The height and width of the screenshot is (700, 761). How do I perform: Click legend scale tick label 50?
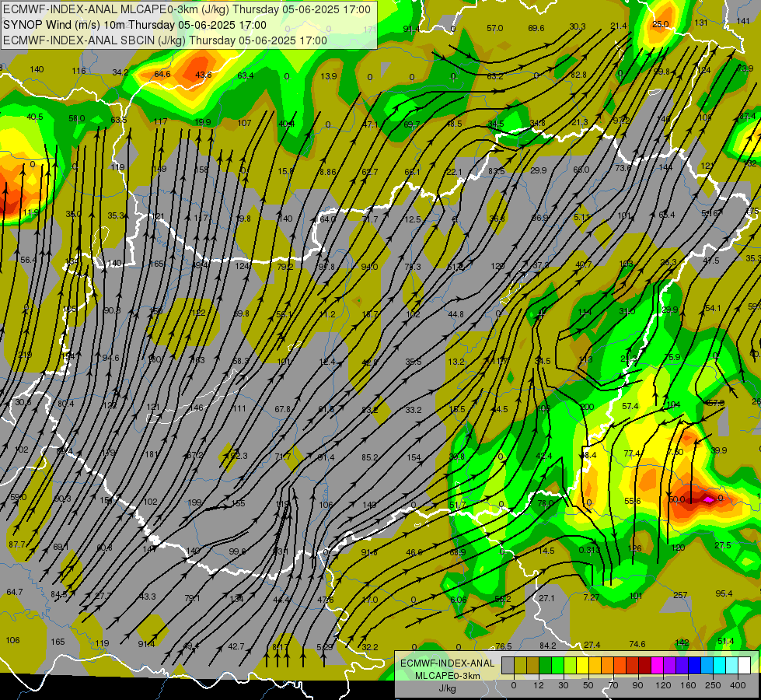(x=588, y=685)
